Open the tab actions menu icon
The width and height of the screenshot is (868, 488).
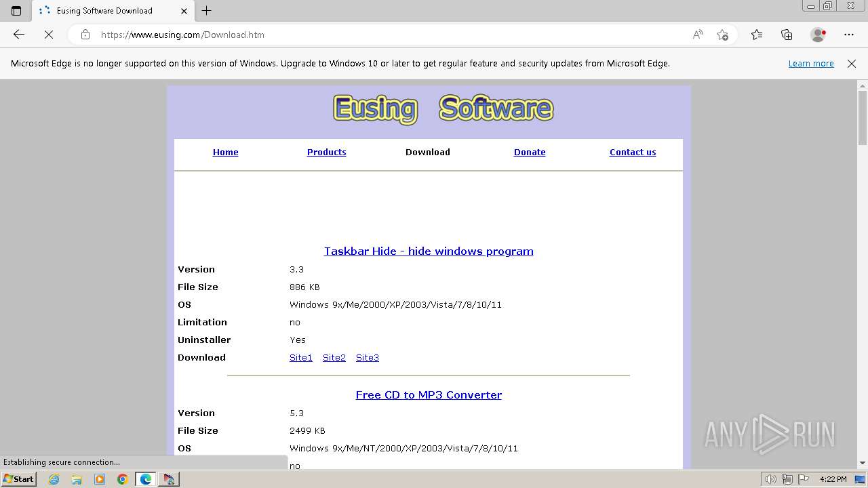pos(16,11)
